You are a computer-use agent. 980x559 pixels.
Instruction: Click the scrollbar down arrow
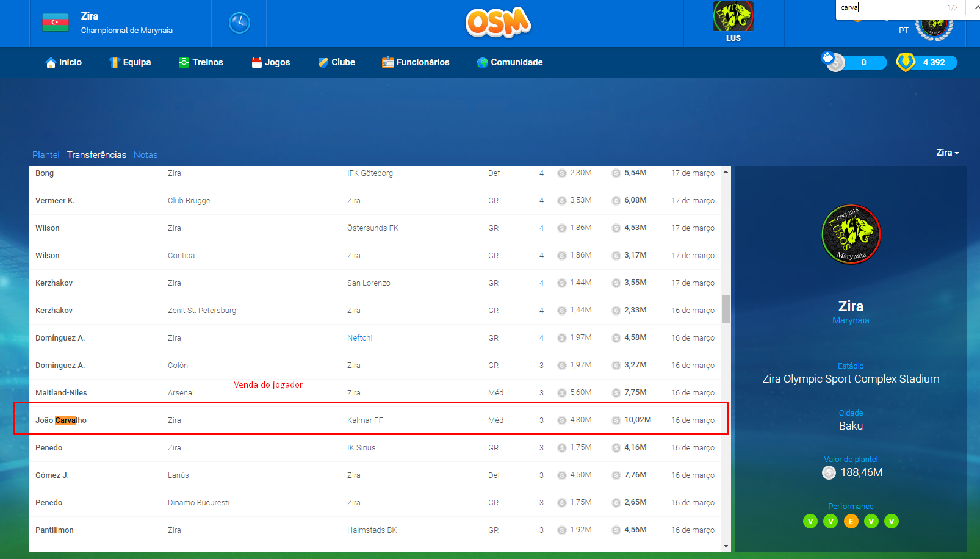(x=726, y=546)
